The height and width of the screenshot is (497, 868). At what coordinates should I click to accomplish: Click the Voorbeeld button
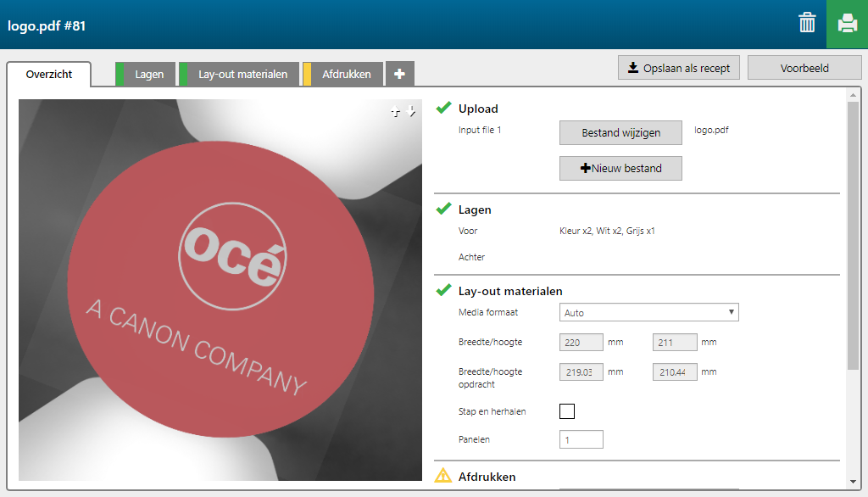(x=804, y=68)
